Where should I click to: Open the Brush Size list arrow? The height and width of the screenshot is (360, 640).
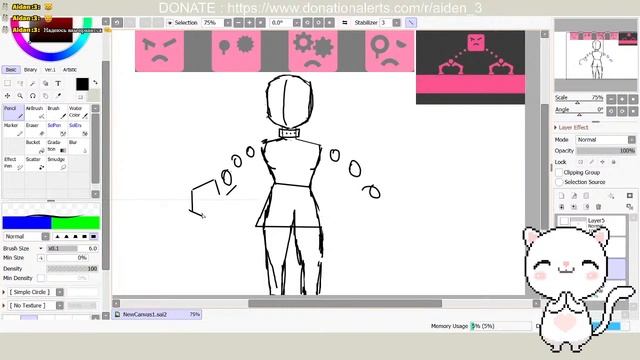point(41,249)
